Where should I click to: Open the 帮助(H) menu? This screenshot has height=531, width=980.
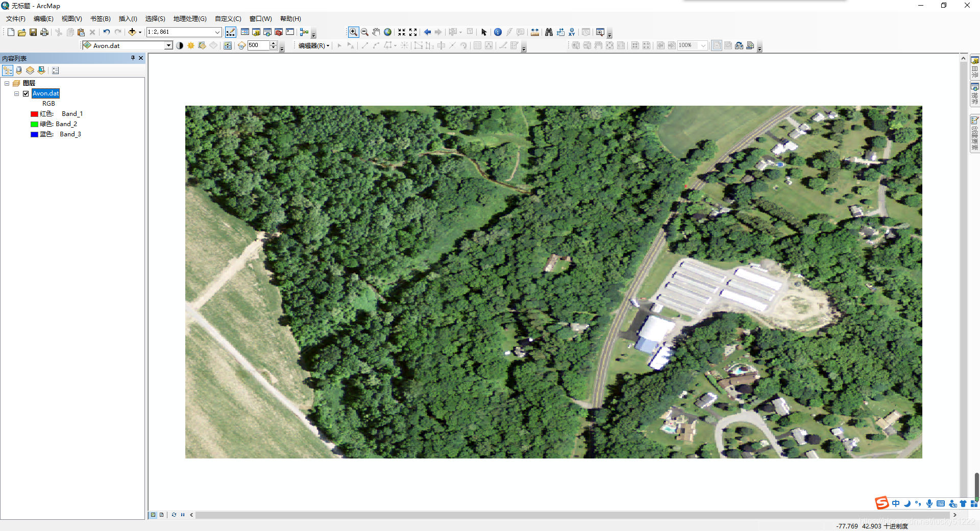point(290,19)
